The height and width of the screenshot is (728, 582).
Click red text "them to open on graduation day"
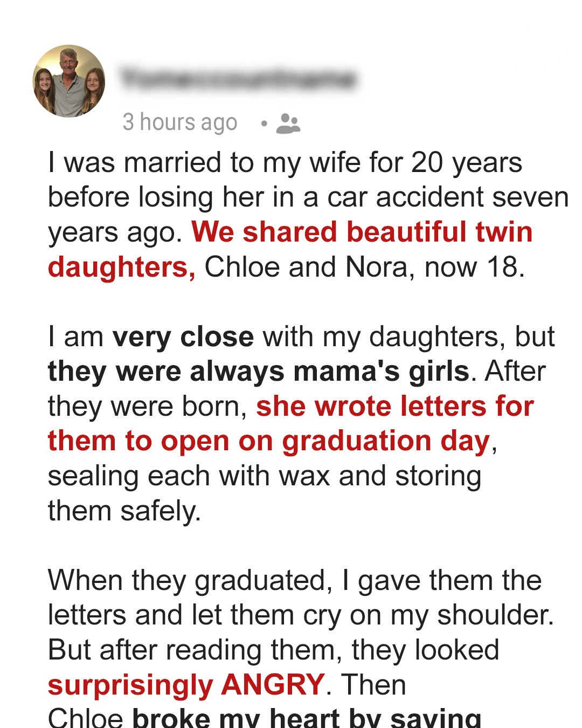pyautogui.click(x=269, y=441)
